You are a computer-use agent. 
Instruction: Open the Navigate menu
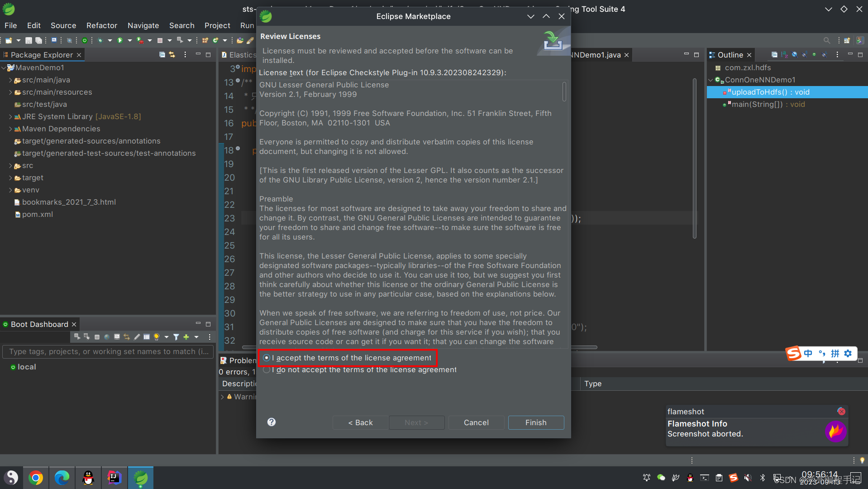(x=143, y=25)
